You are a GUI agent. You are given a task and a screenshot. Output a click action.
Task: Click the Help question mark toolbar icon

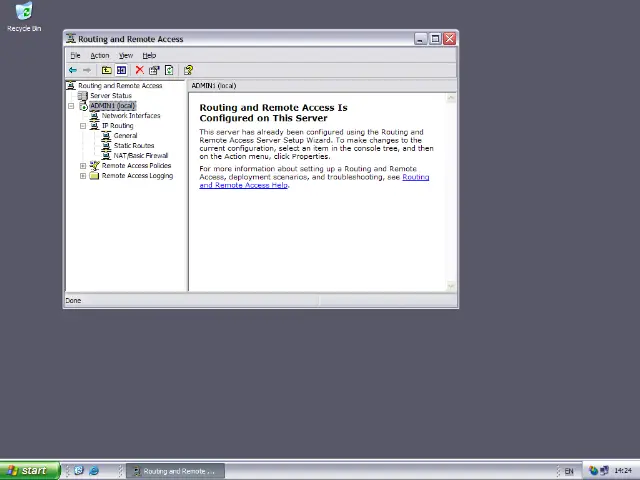[x=188, y=70]
